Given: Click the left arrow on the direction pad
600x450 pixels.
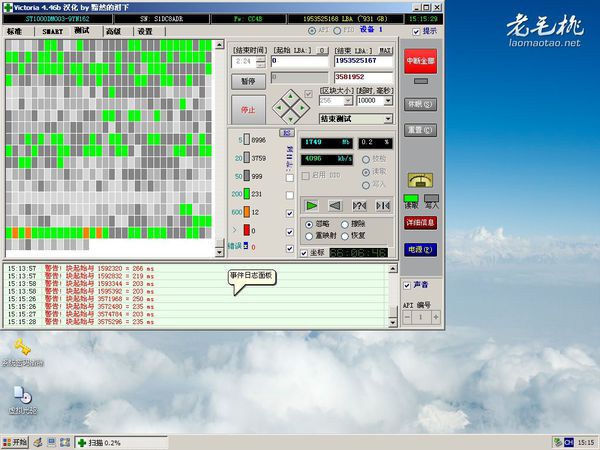Looking at the screenshot, I should coord(279,108).
